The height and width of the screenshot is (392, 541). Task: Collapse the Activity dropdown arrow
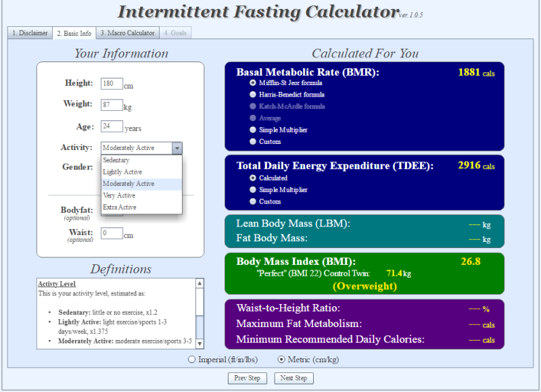pos(177,148)
